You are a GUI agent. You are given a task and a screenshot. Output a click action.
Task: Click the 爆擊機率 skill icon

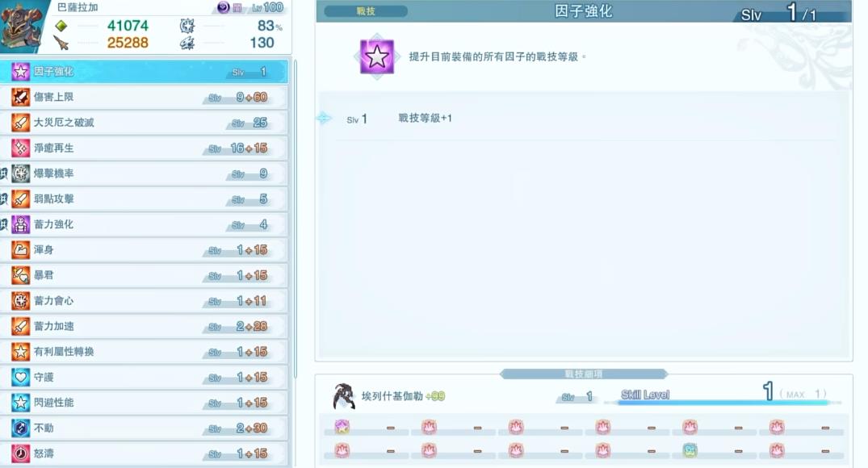(20, 173)
